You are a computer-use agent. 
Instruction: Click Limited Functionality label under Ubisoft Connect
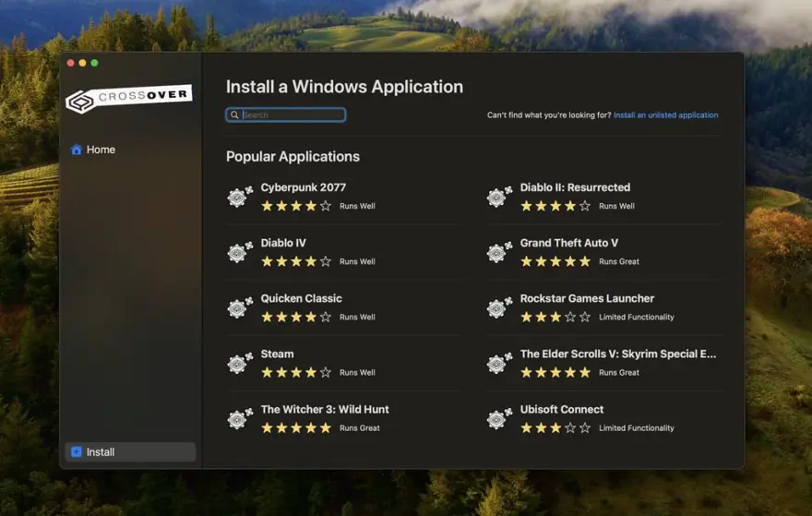[x=637, y=428]
